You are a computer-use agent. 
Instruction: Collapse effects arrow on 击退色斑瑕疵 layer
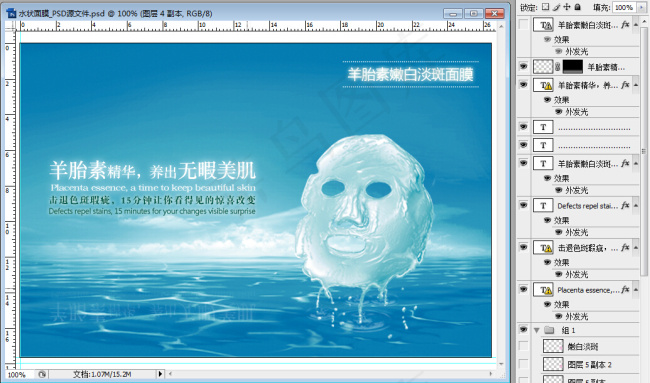tap(635, 248)
